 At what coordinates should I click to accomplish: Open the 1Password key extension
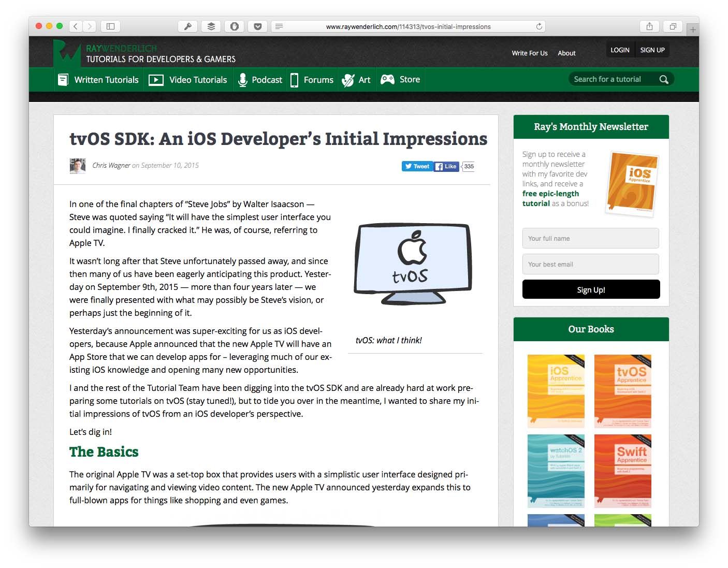187,26
